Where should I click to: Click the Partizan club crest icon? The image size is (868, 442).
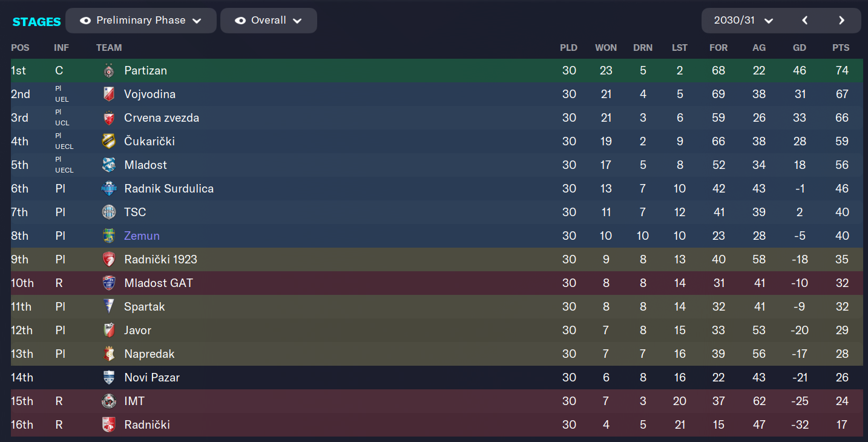(x=109, y=71)
